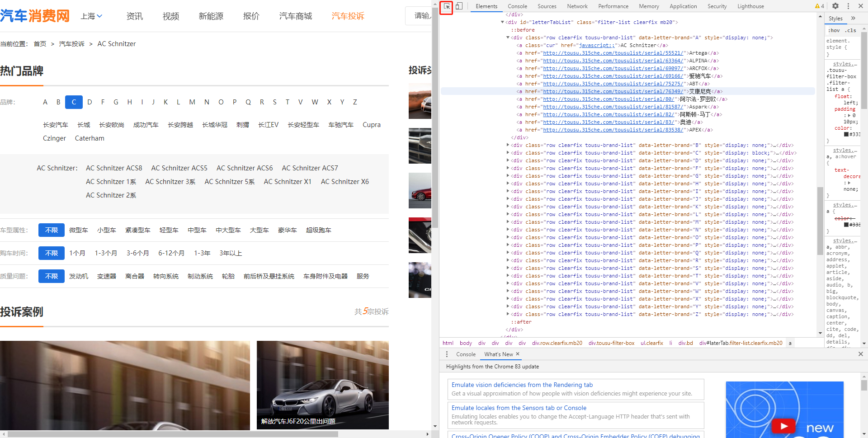This screenshot has height=438, width=868.
Task: Open 新能源 in site navigation
Action: point(211,16)
